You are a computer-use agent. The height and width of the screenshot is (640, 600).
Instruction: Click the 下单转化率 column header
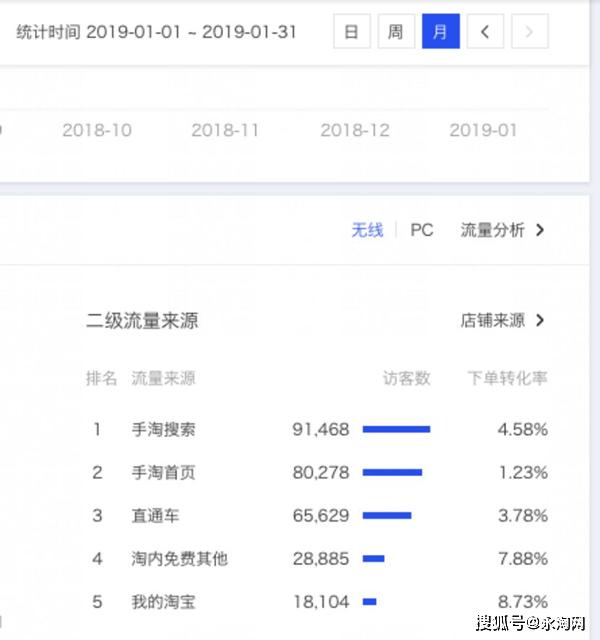point(508,379)
